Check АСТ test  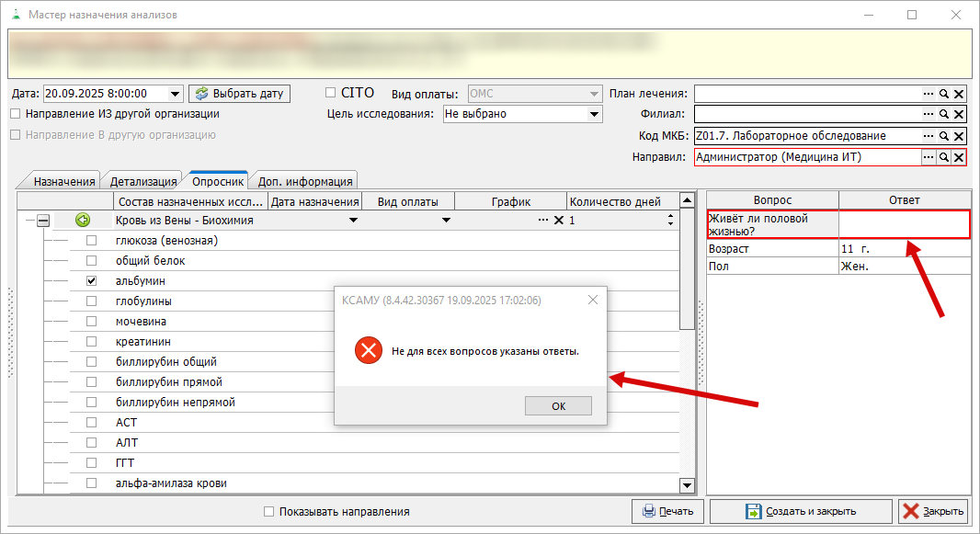click(x=91, y=422)
